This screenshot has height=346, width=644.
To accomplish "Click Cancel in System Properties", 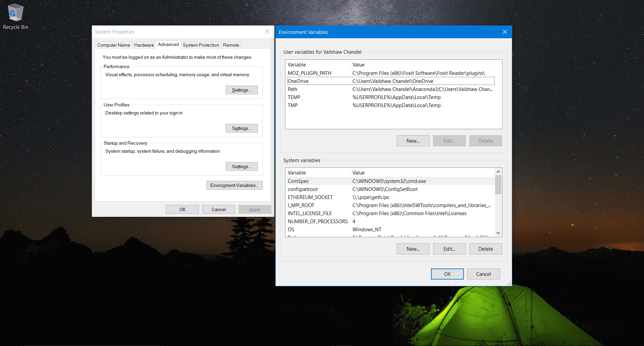I will 219,209.
